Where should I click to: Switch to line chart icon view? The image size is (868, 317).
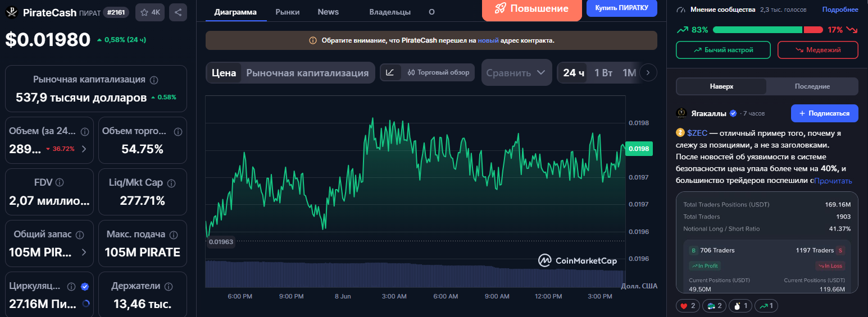tap(390, 72)
